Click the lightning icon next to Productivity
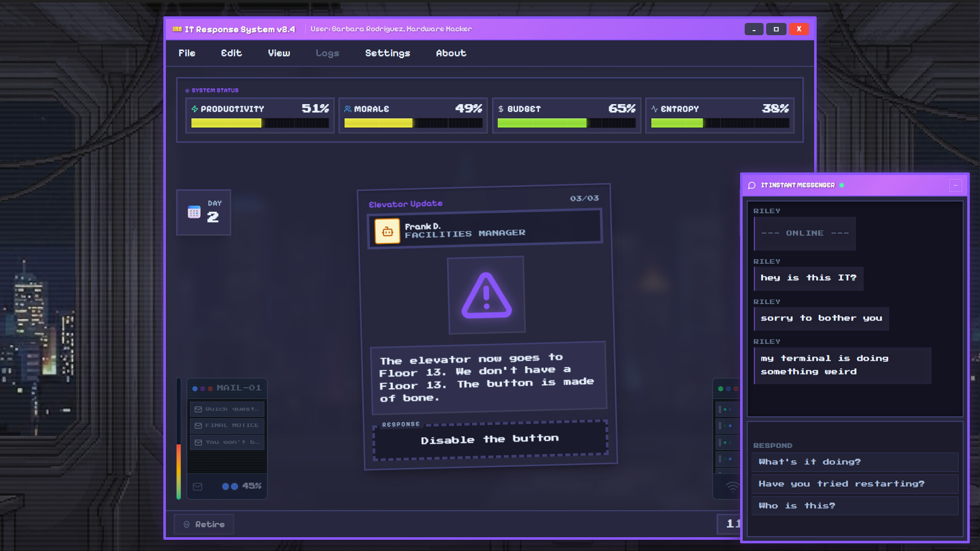The width and height of the screenshot is (980, 551). [194, 108]
